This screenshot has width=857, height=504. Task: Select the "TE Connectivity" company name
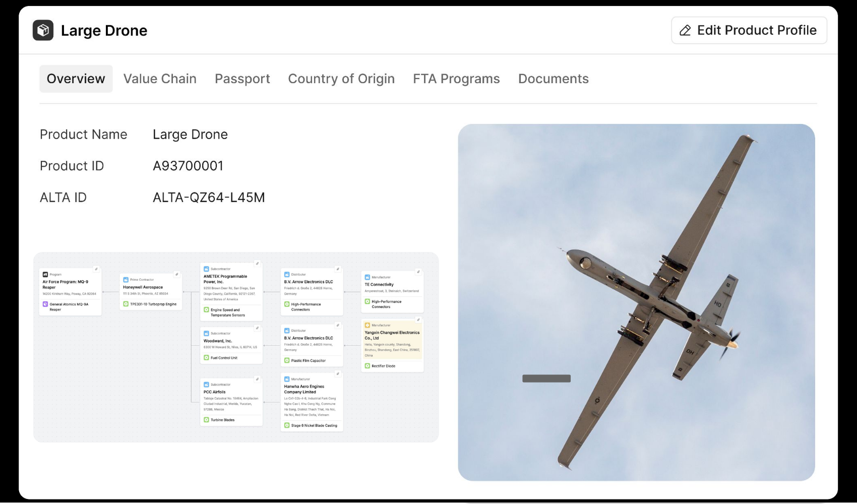point(379,285)
